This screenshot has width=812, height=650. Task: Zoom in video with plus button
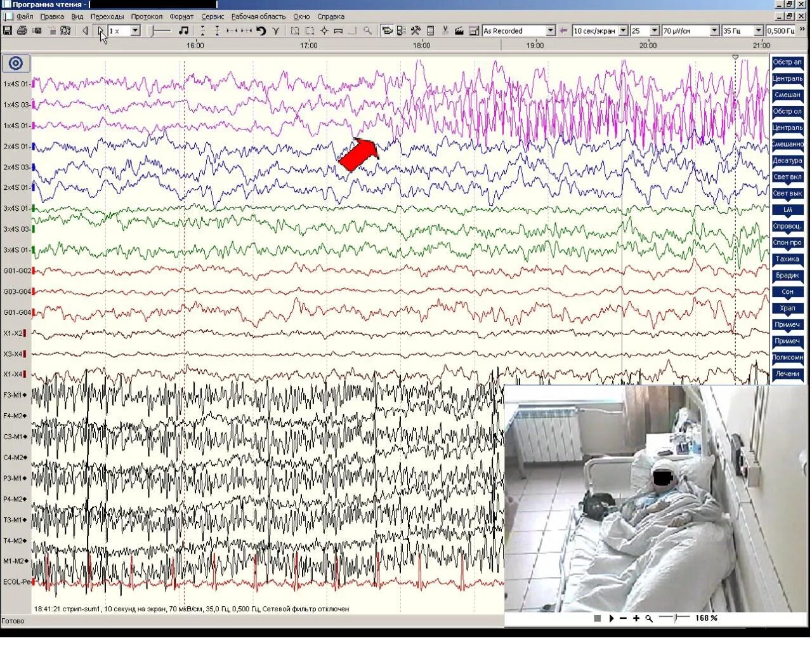point(636,618)
